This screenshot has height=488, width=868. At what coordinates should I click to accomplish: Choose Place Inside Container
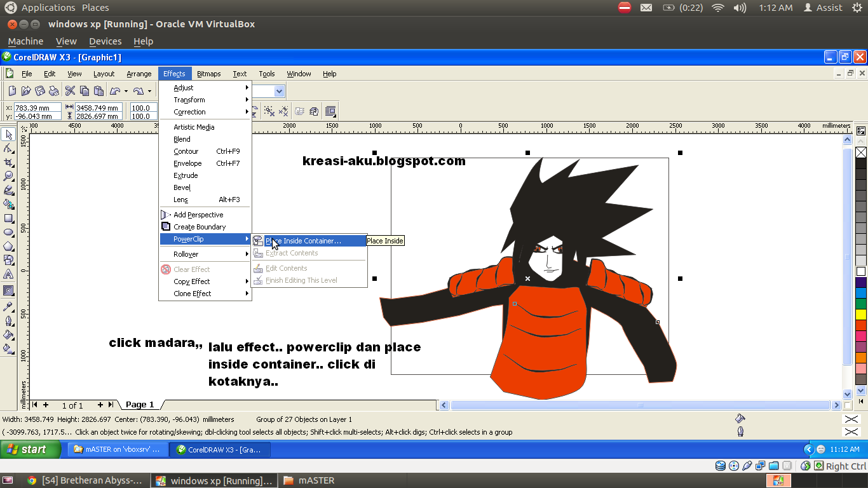[x=309, y=241]
